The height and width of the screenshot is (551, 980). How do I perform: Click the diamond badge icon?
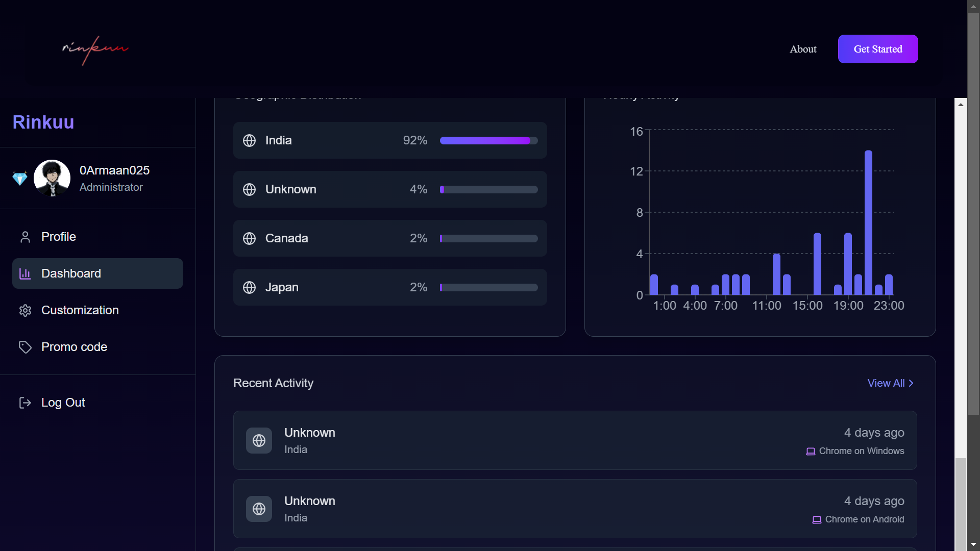click(20, 178)
